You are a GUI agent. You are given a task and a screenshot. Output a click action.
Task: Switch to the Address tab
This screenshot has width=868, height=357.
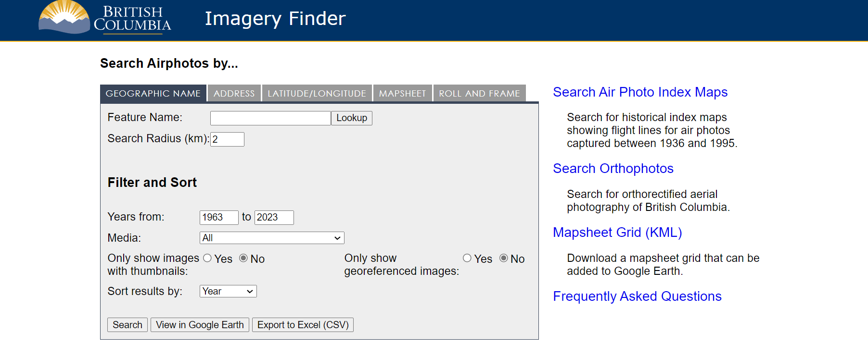click(234, 93)
